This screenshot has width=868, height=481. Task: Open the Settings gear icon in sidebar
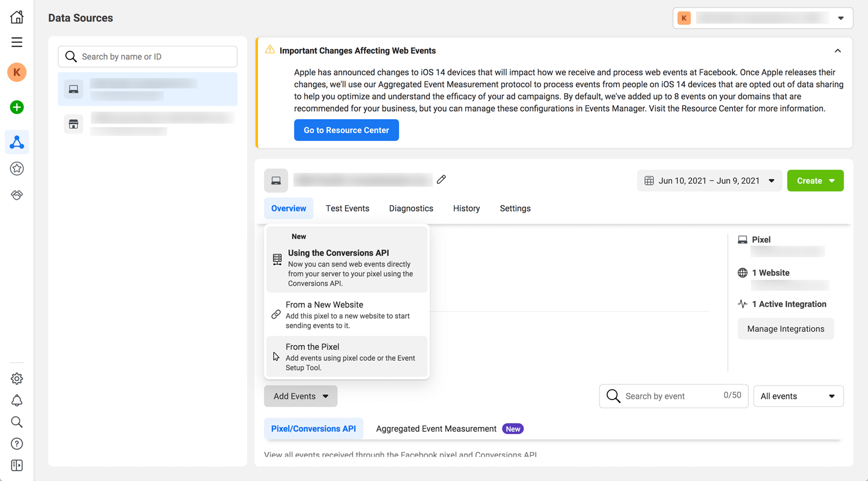click(17, 379)
